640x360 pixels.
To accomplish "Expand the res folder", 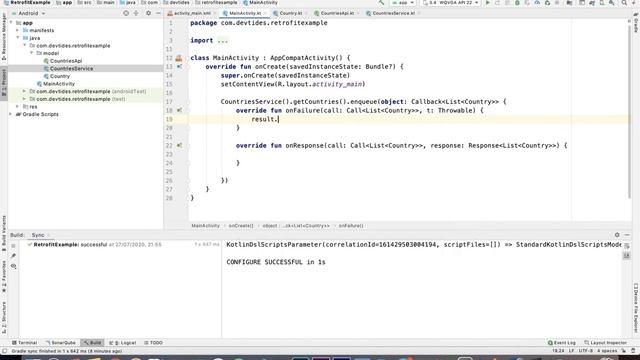I will (18, 107).
